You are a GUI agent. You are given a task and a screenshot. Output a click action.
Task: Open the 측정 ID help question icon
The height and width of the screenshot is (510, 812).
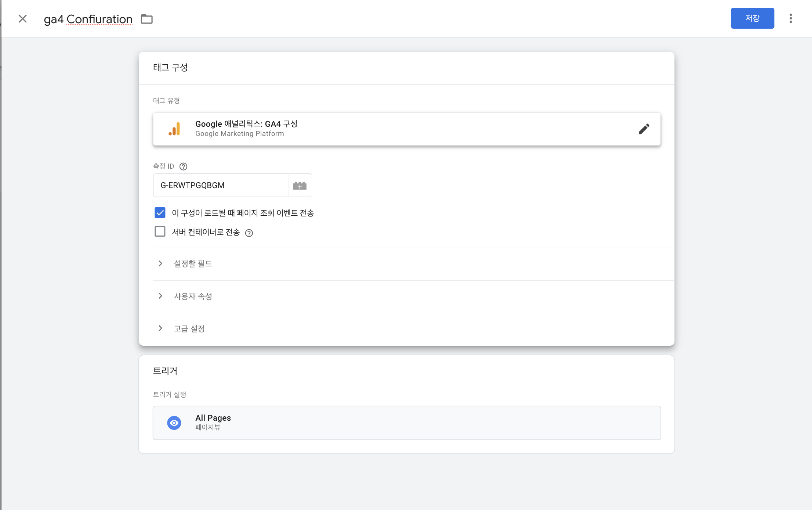[x=183, y=166]
